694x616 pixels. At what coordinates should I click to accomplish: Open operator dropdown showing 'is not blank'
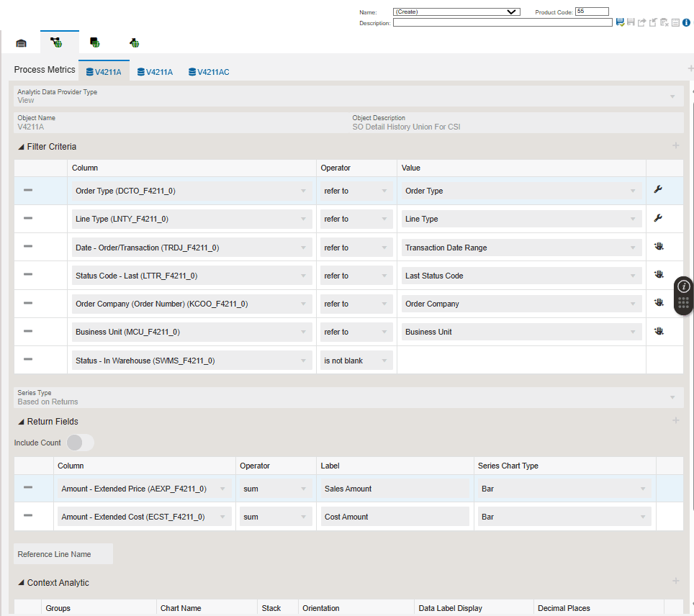pos(356,361)
